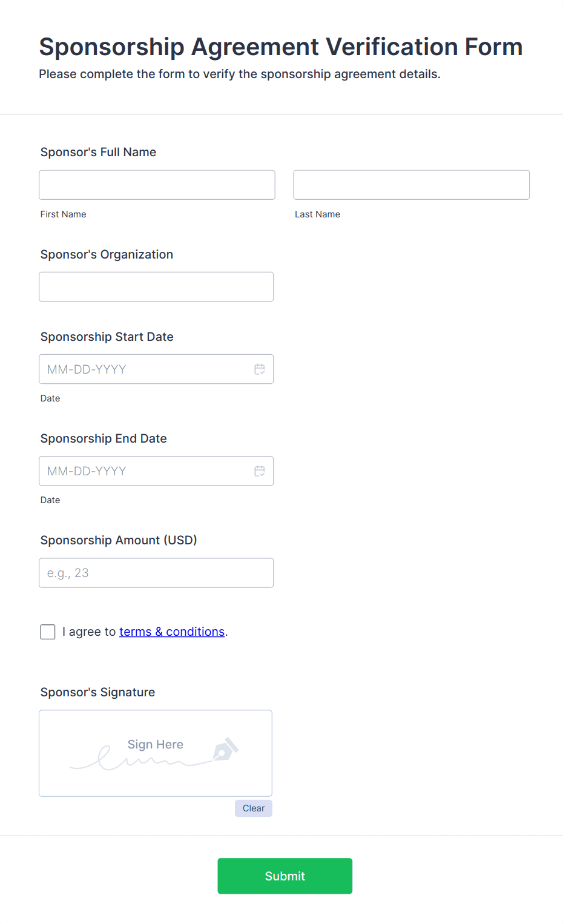Screen dimensions: 563x924
Task: Click the 'Sponsorship Agreement Verification Form' heading
Action: click(x=281, y=47)
